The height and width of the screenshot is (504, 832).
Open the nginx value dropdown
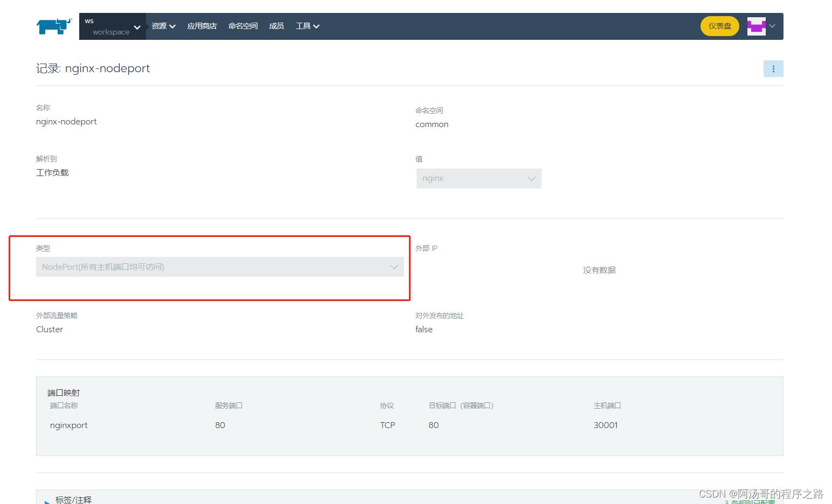tap(479, 178)
